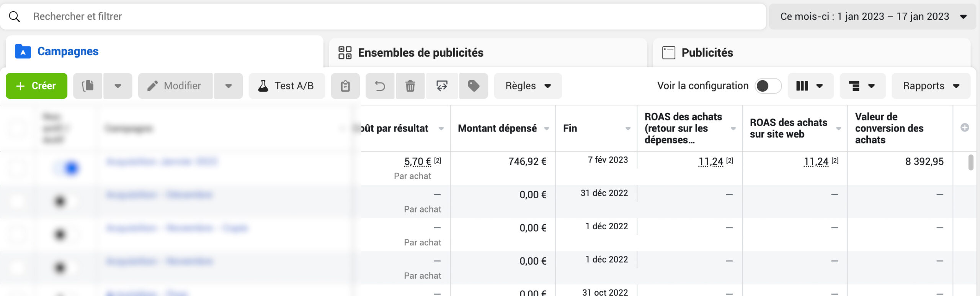Click the Campagnes folder icon
The width and height of the screenshot is (980, 296).
pos(23,51)
